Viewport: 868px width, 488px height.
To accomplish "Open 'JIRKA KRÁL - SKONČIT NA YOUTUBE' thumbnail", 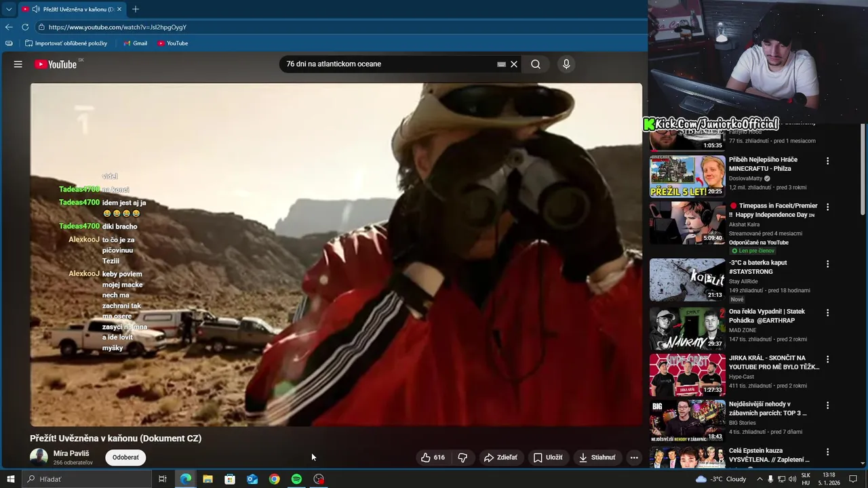I will click(x=687, y=375).
